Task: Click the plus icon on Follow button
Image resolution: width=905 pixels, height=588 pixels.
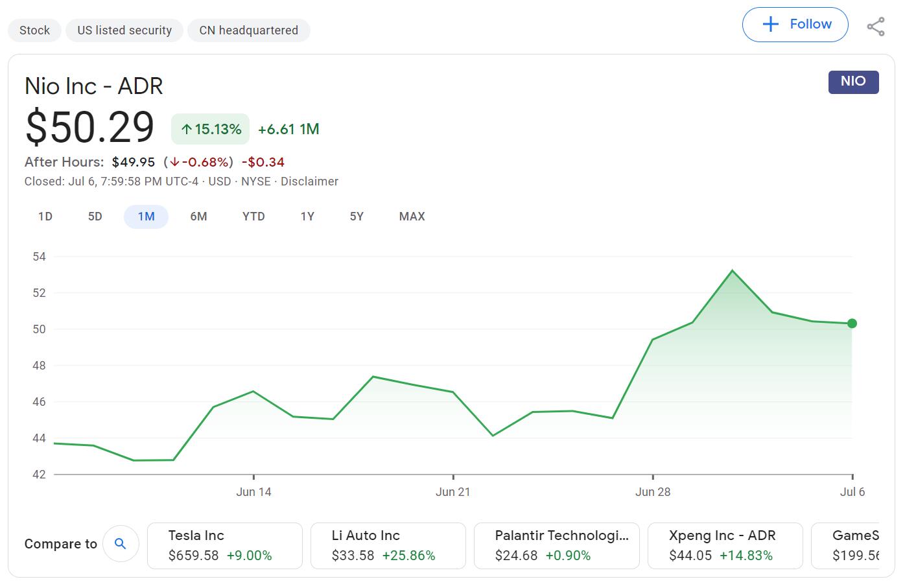Action: click(x=770, y=23)
